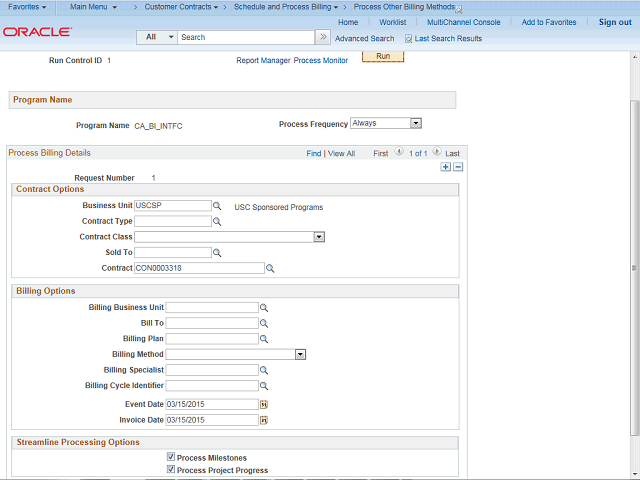Open the Main Menu navigation item
640x480 pixels.
93,7
